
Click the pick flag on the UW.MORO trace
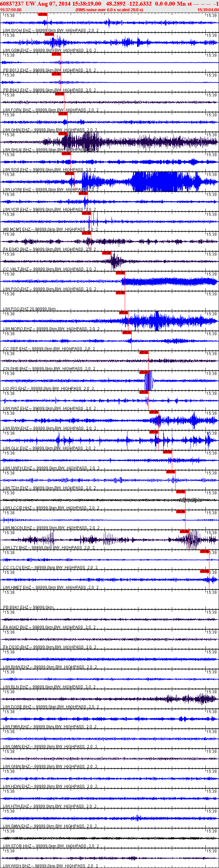tap(123, 313)
